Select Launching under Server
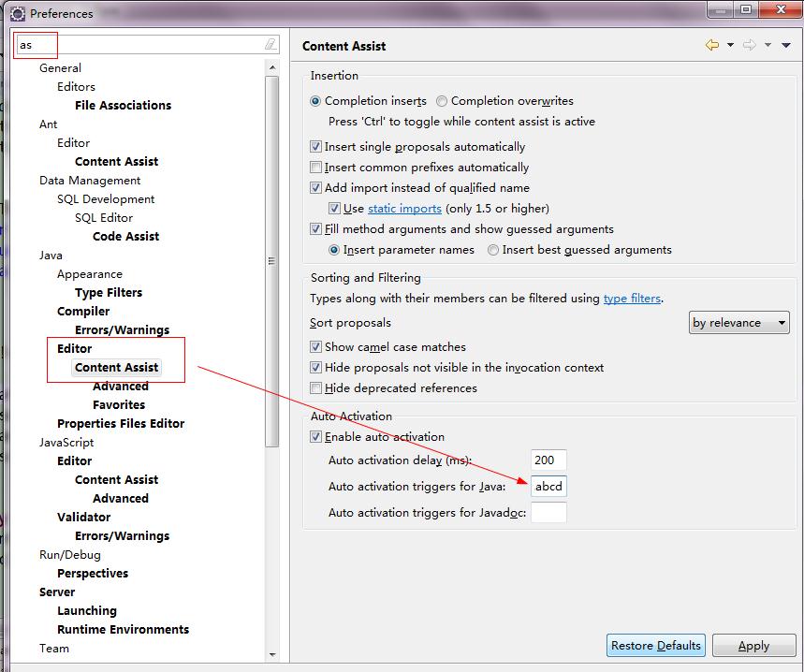The height and width of the screenshot is (672, 804). point(87,611)
